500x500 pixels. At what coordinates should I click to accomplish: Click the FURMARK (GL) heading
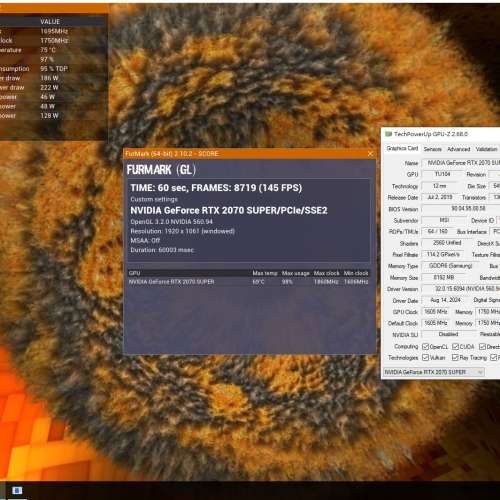161,170
